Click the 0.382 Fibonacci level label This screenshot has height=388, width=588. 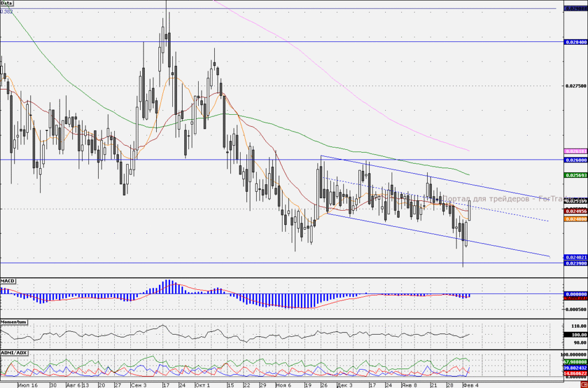[x=6, y=11]
